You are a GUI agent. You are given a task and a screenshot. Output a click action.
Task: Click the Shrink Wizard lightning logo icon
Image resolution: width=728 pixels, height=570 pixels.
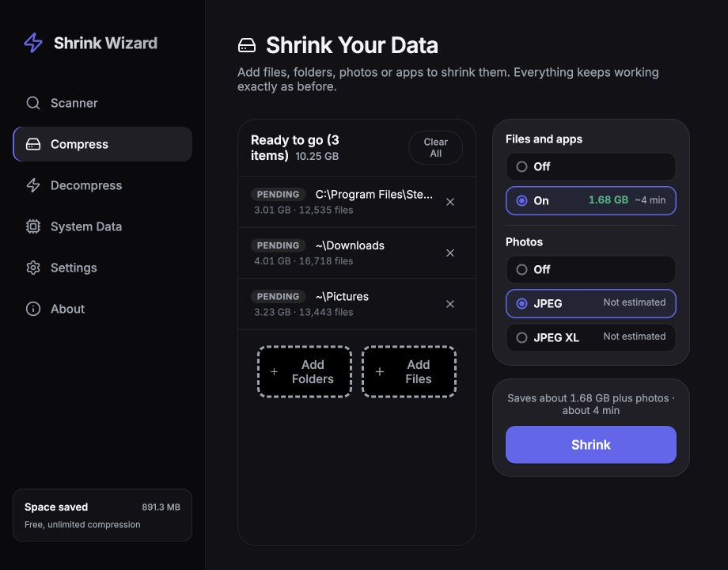coord(33,43)
